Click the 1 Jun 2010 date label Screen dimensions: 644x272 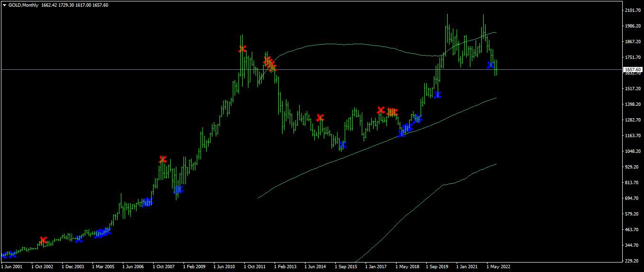tap(224, 267)
